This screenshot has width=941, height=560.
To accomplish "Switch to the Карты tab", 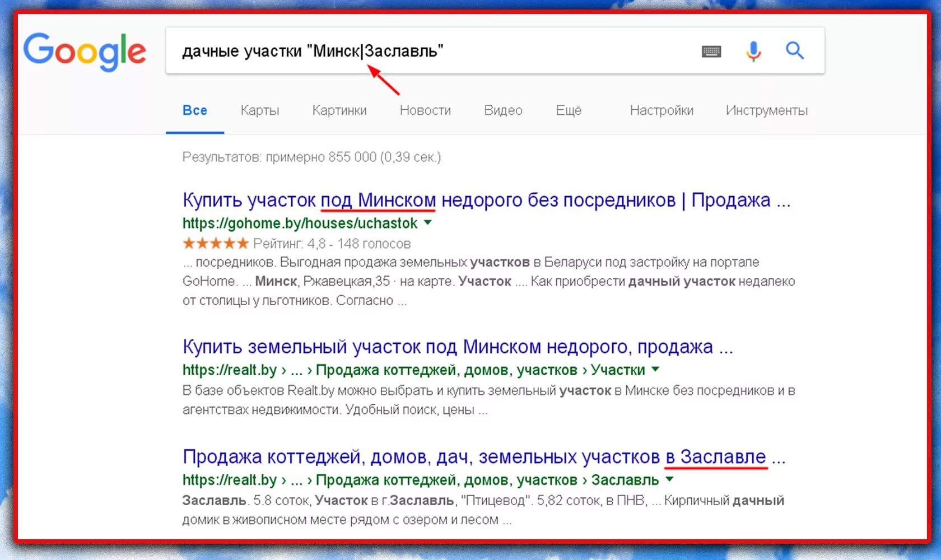I will click(x=260, y=110).
